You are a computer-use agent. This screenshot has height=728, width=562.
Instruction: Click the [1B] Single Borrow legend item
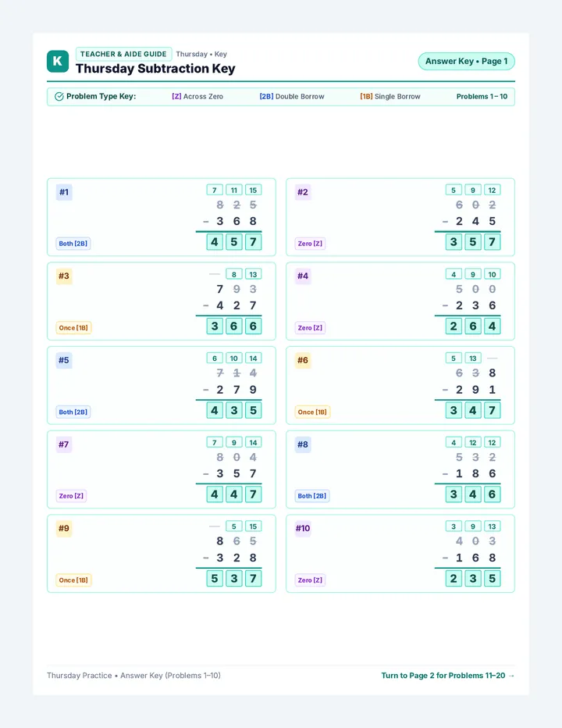click(390, 97)
